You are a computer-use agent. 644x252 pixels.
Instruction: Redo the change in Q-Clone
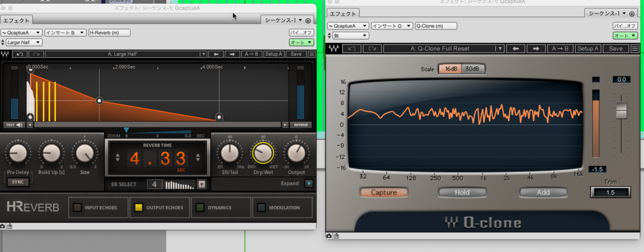click(x=372, y=48)
